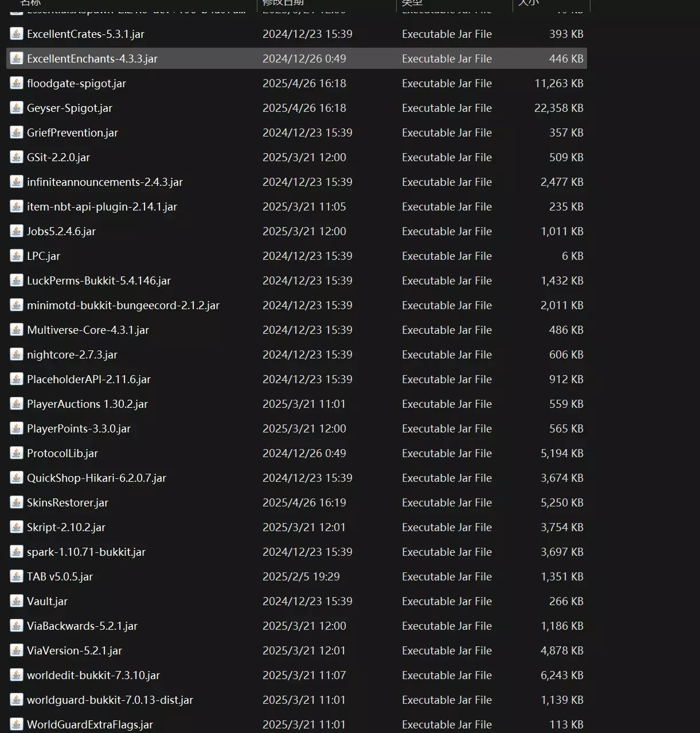
Task: Choose the icon next to item-nbt-api-plugin-2.14.1.jar
Action: click(17, 206)
